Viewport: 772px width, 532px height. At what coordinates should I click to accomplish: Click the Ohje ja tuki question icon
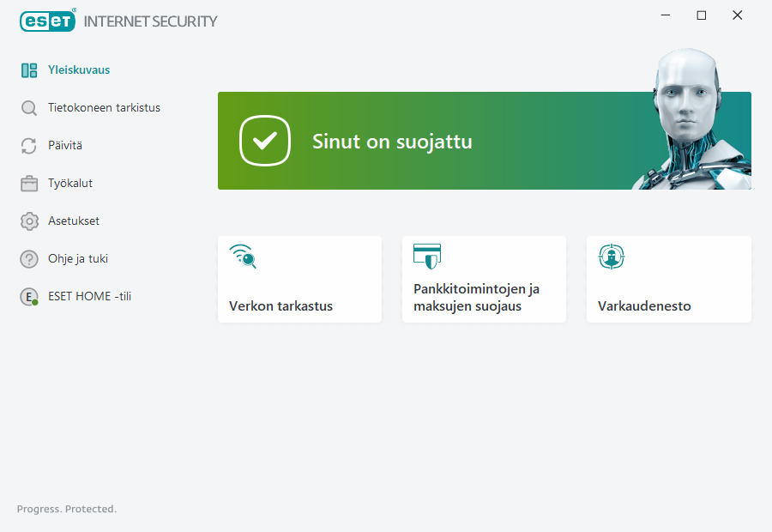(x=29, y=259)
